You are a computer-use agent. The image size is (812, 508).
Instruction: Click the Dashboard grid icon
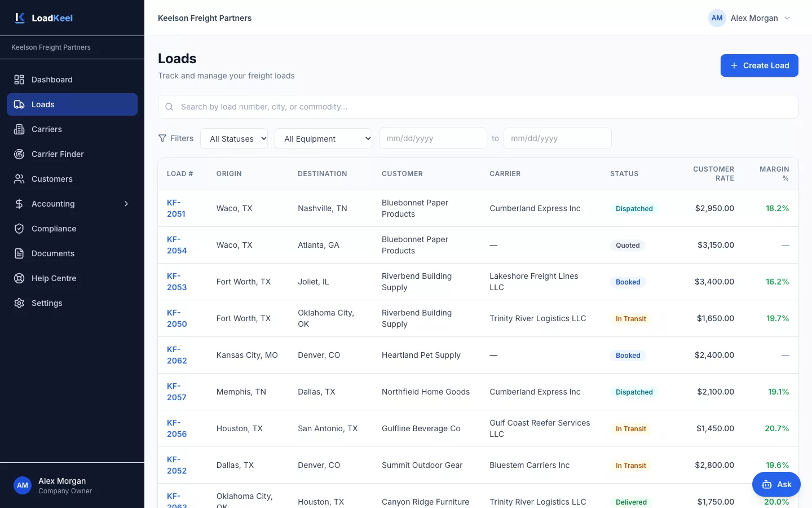pyautogui.click(x=19, y=80)
